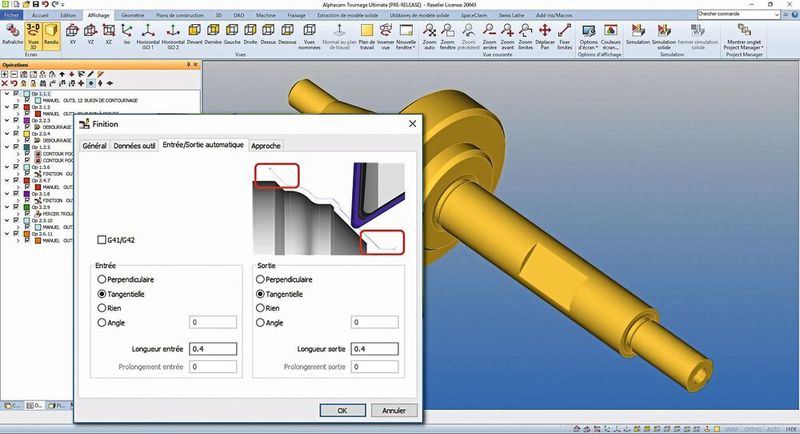The width and height of the screenshot is (800, 434).
Task: Show the Derrière back view
Action: pos(213,34)
